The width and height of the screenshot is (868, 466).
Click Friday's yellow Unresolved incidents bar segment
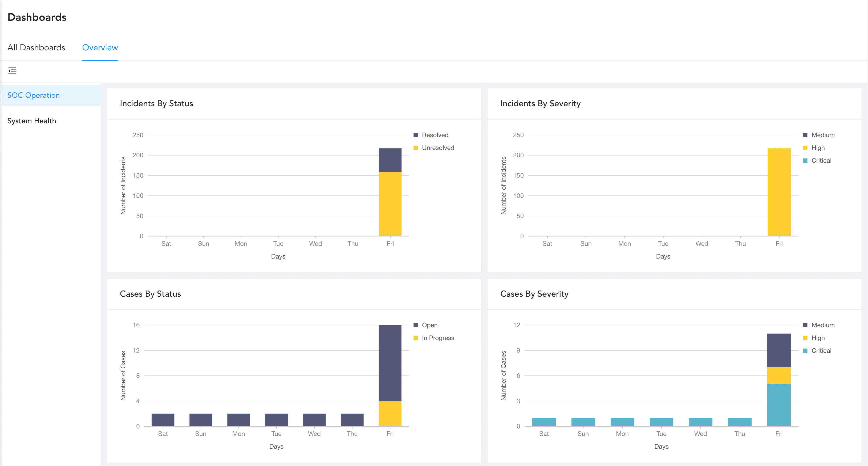[x=390, y=204]
